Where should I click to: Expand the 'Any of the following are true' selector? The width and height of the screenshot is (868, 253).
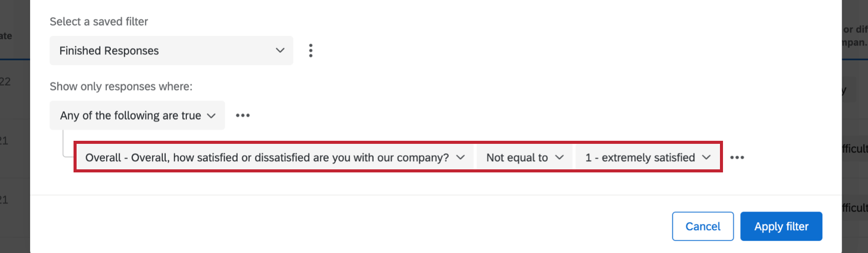pyautogui.click(x=137, y=116)
